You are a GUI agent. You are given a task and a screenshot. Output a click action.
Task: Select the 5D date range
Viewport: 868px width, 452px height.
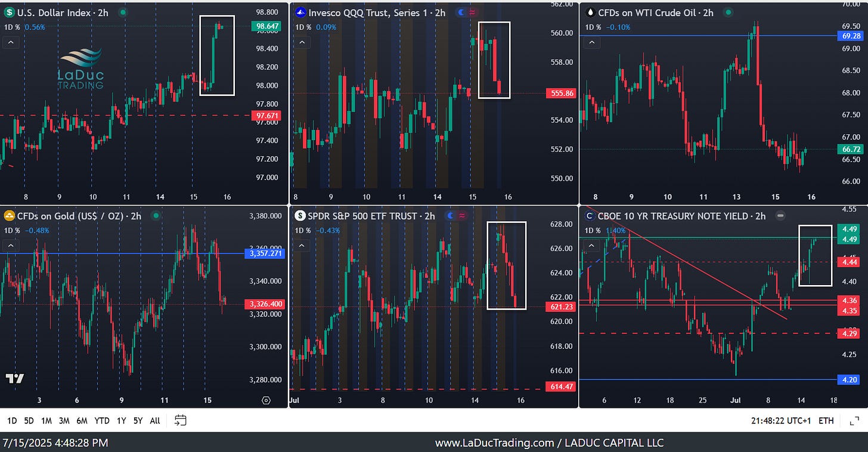pos(29,420)
